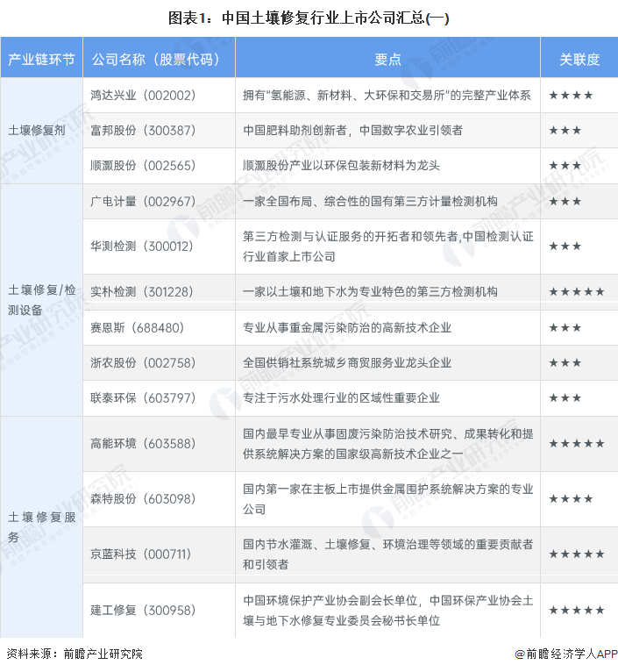Click the three-star rating for 浙农股份
Screen dimensions: 618x672
pyautogui.click(x=565, y=363)
